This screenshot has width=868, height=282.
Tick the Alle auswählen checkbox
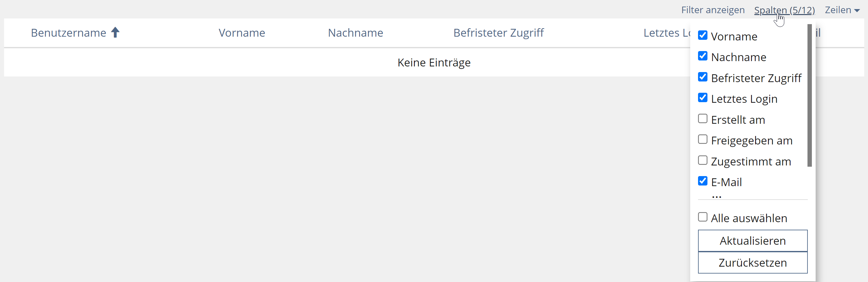[702, 217]
